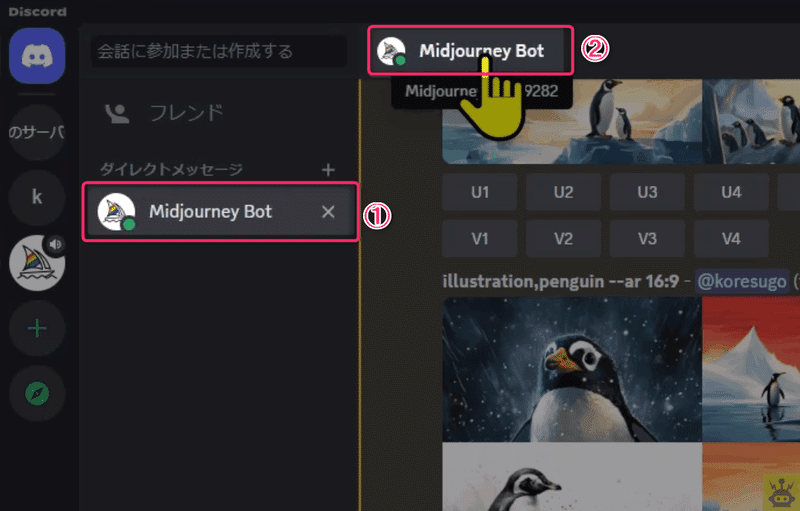Screen dimensions: 800x511
Task: Open the compass explore servers icon
Action: tap(37, 393)
